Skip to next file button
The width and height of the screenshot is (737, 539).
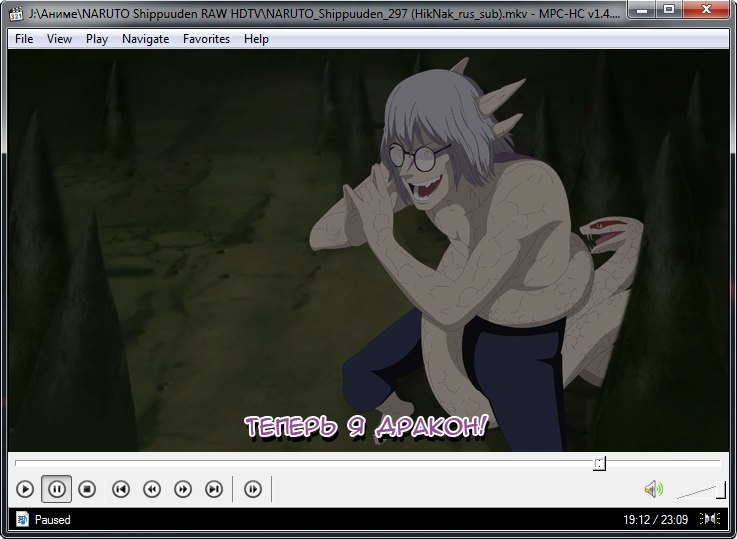coord(214,489)
